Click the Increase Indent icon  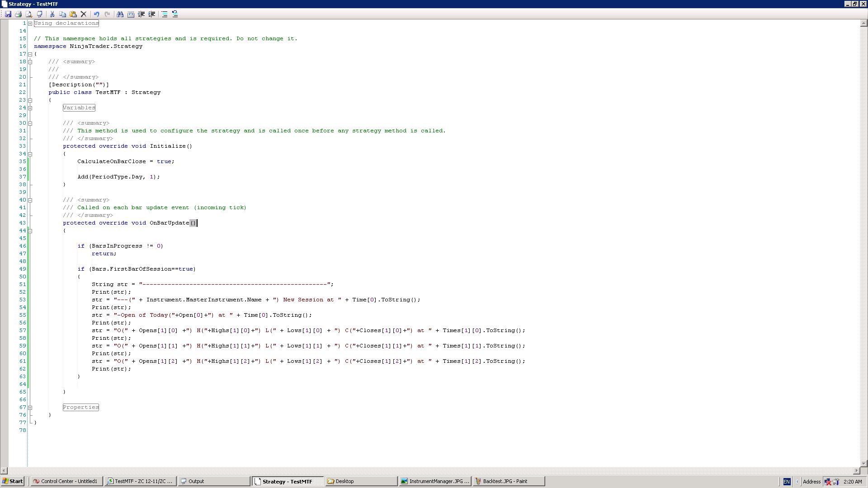tap(152, 14)
